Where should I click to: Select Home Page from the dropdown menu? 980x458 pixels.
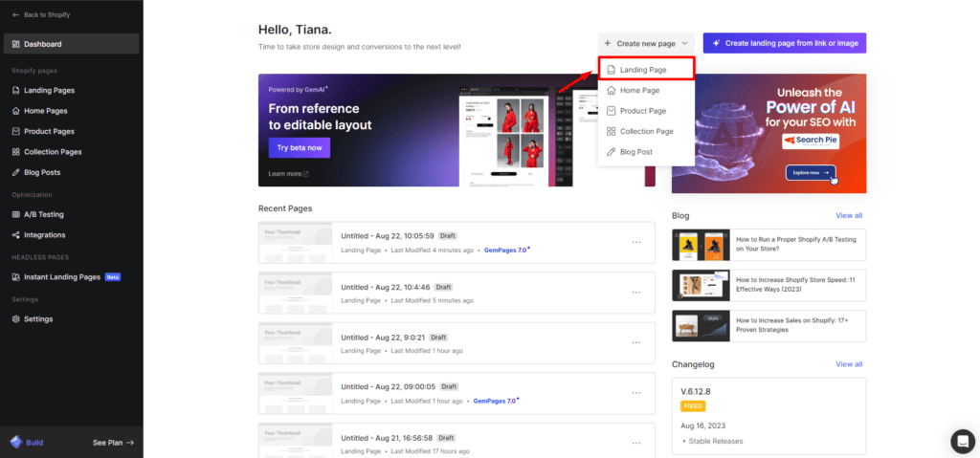coord(646,90)
